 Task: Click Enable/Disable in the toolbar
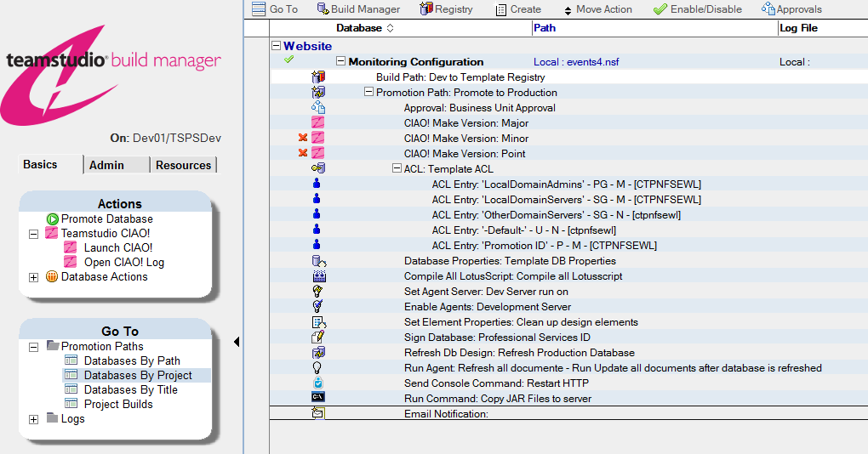coord(698,9)
